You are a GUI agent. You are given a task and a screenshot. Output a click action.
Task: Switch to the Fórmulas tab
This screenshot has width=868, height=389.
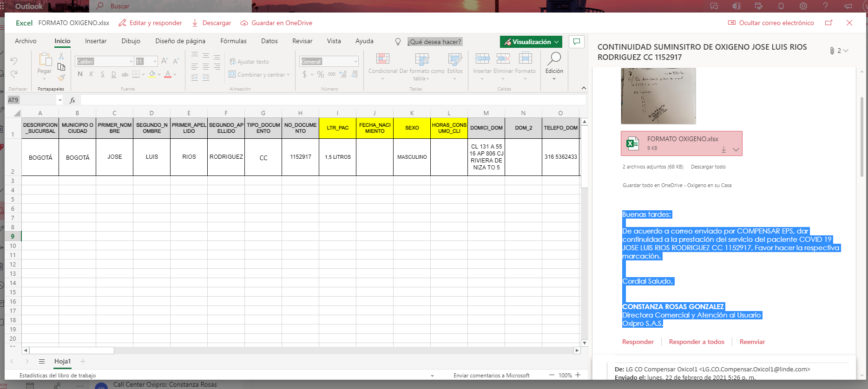tap(234, 41)
